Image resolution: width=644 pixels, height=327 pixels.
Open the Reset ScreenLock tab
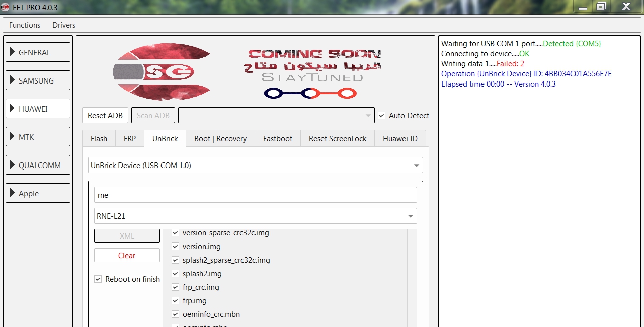point(338,138)
